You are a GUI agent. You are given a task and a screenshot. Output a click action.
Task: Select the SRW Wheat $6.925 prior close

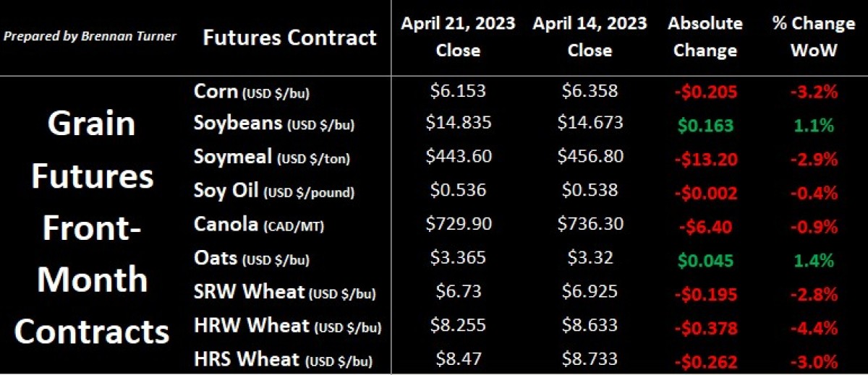[590, 291]
